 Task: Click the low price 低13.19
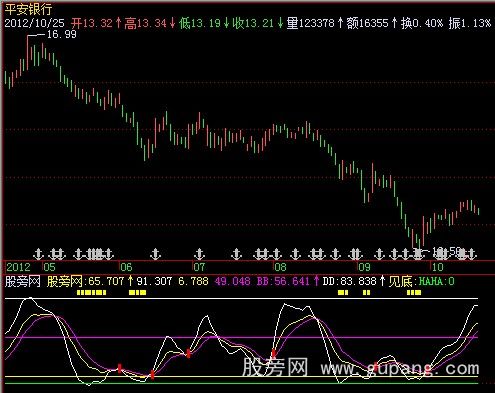click(200, 23)
